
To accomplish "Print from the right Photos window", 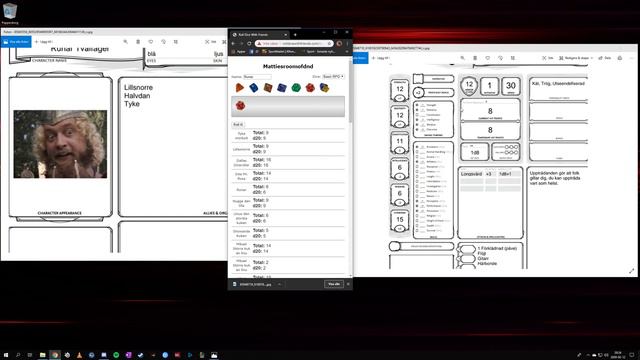I will (x=620, y=58).
